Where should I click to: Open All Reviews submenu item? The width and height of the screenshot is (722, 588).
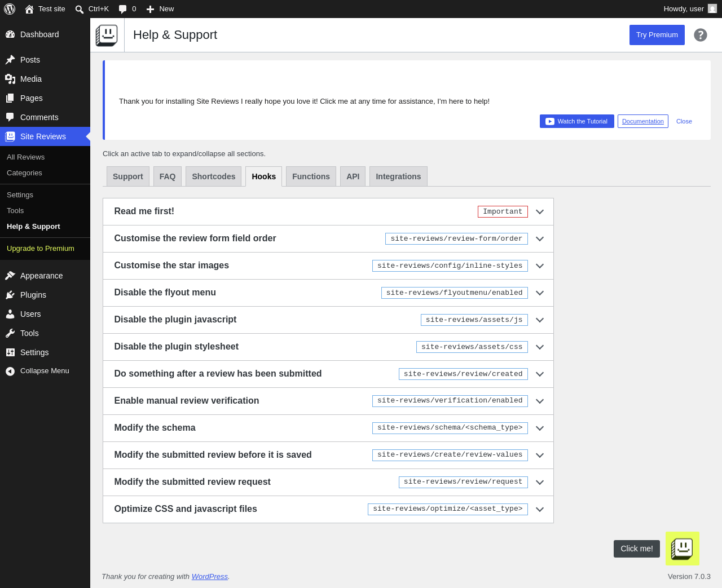tap(45, 157)
